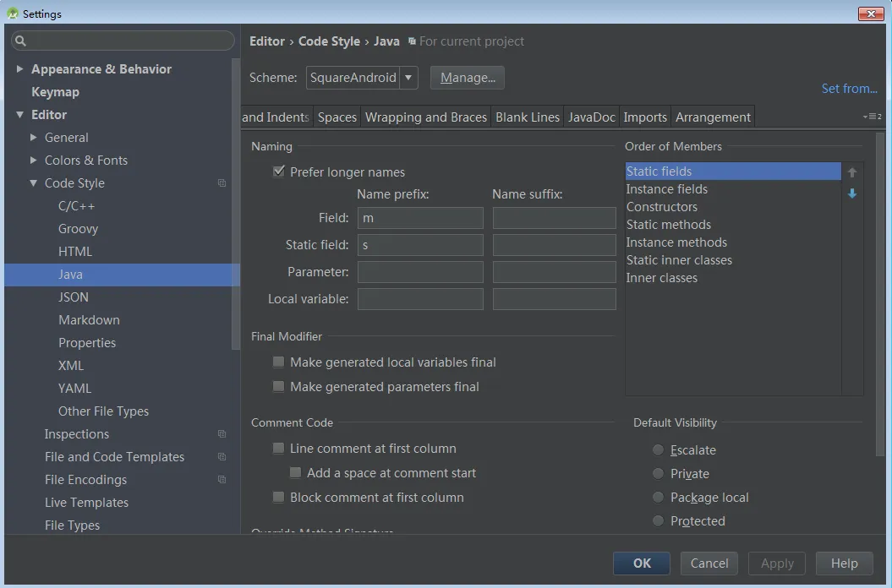Select the Private visibility radio button
The image size is (892, 588).
(x=659, y=474)
